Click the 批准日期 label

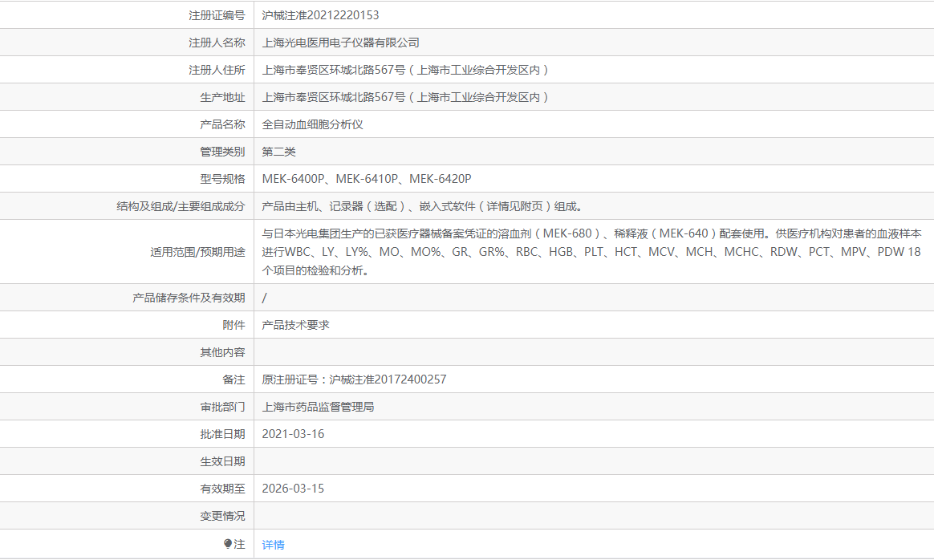coord(223,434)
